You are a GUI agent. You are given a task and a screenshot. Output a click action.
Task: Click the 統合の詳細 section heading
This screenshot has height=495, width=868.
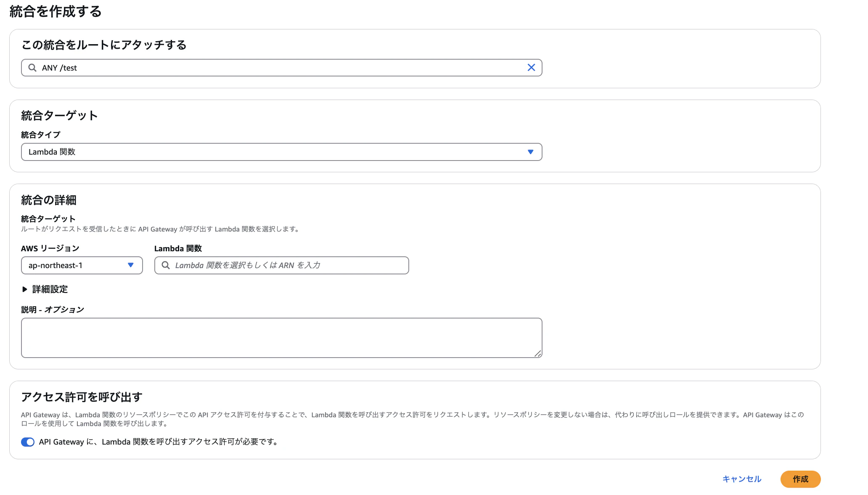pos(49,200)
